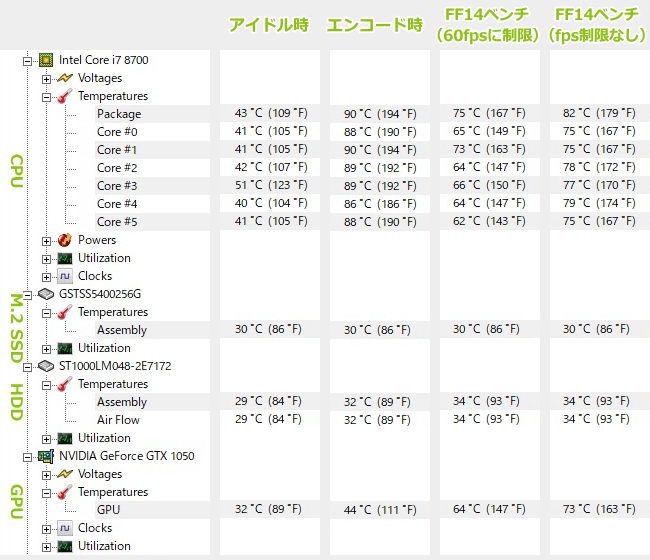This screenshot has width=650, height=560.
Task: Expand the GPU Clocks node
Action: 46,529
